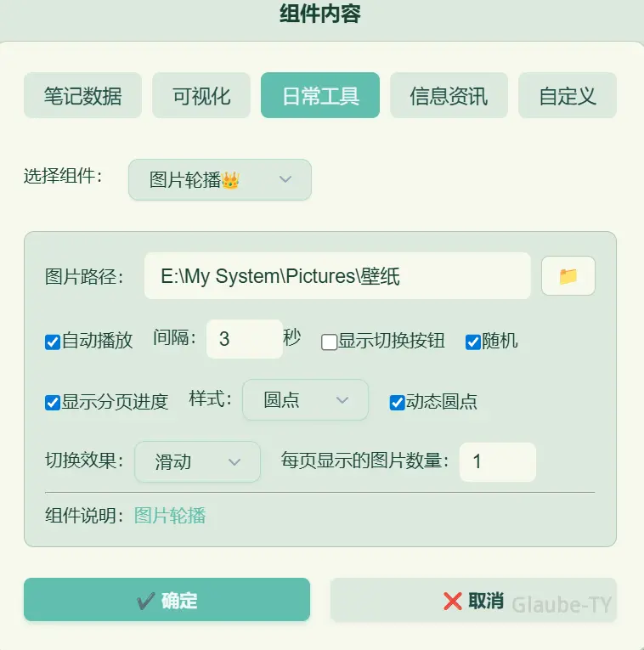
Task: Click the red X icon on 取消
Action: click(453, 601)
